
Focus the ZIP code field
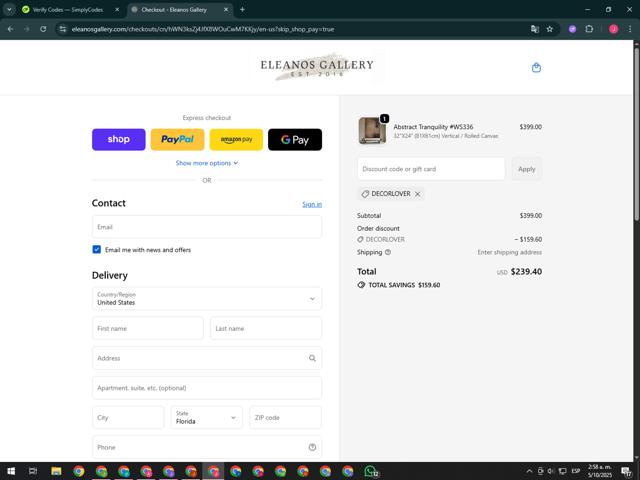tap(285, 417)
